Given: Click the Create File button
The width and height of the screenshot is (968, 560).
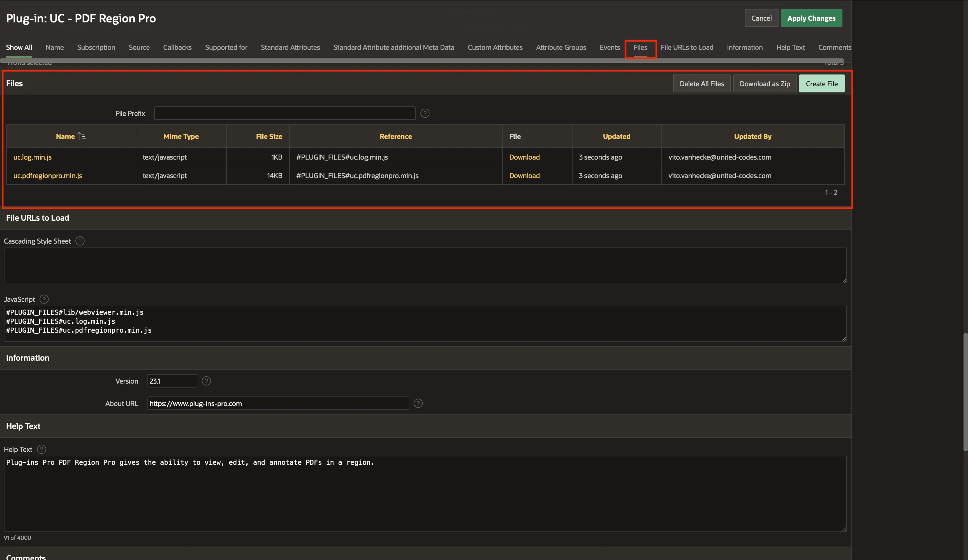Looking at the screenshot, I should tap(821, 84).
